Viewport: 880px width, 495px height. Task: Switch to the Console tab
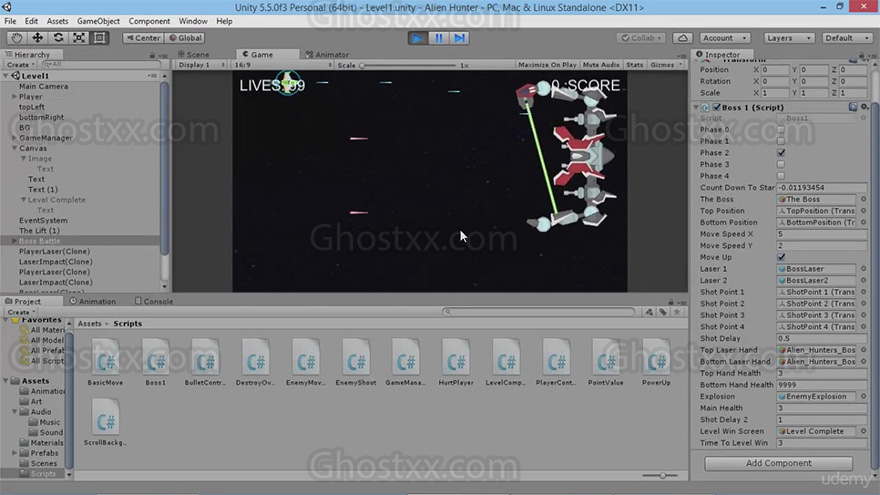point(154,301)
